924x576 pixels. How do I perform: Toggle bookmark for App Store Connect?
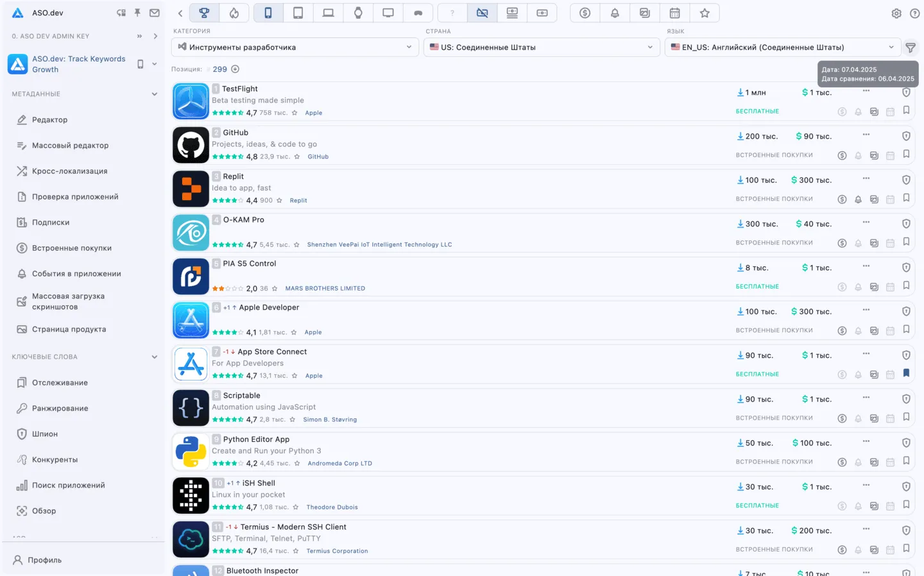pos(906,373)
